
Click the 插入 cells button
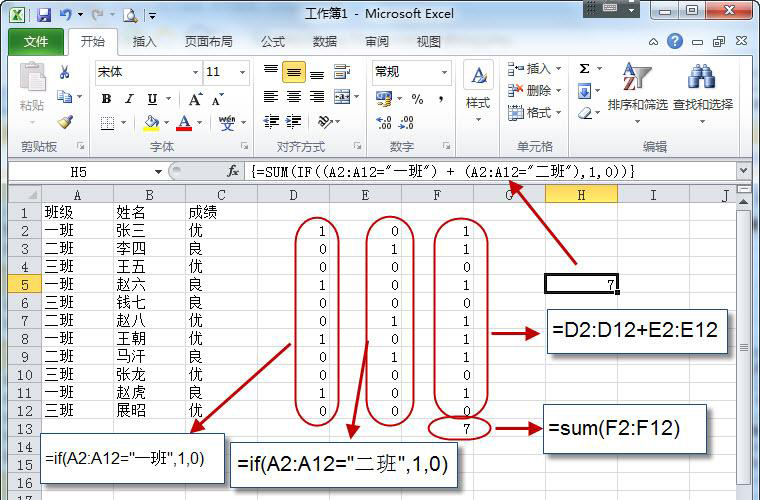(x=534, y=69)
